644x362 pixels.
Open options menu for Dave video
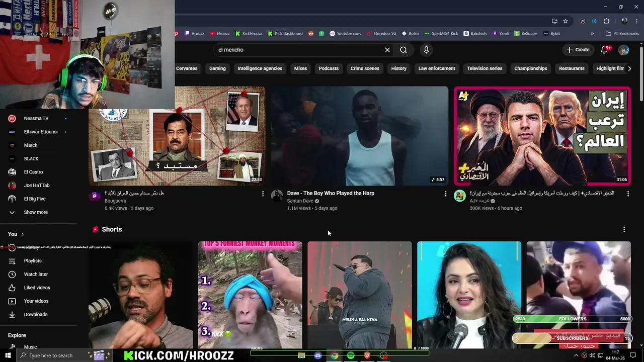tap(445, 194)
